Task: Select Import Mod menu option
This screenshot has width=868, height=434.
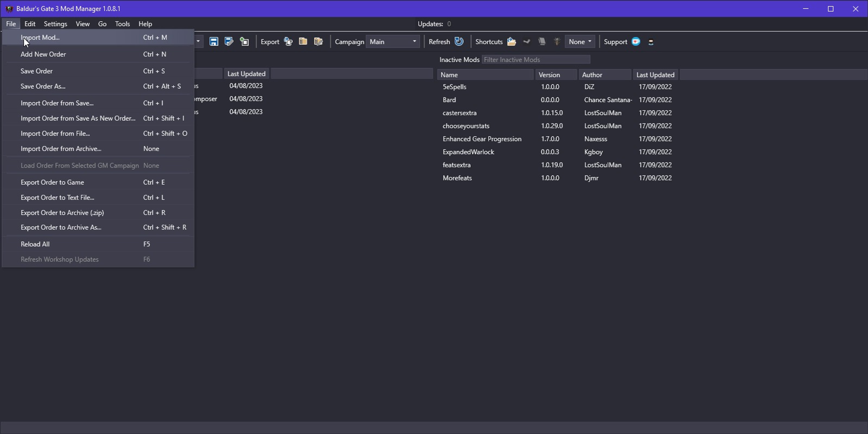Action: click(x=40, y=37)
